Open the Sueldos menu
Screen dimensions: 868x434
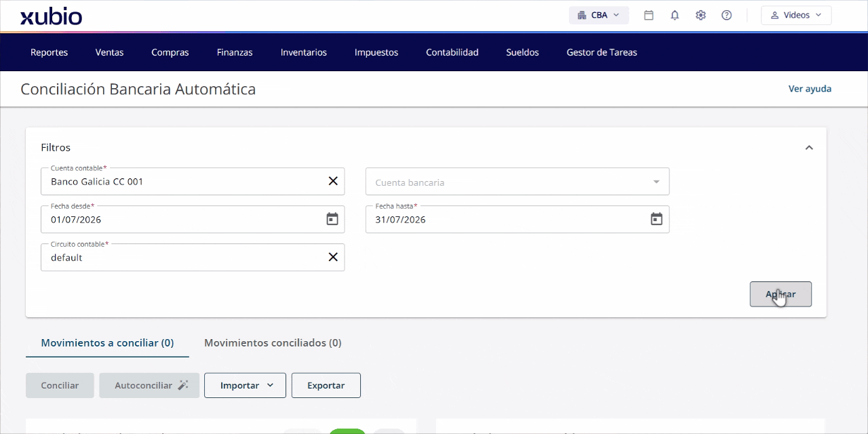pyautogui.click(x=522, y=52)
